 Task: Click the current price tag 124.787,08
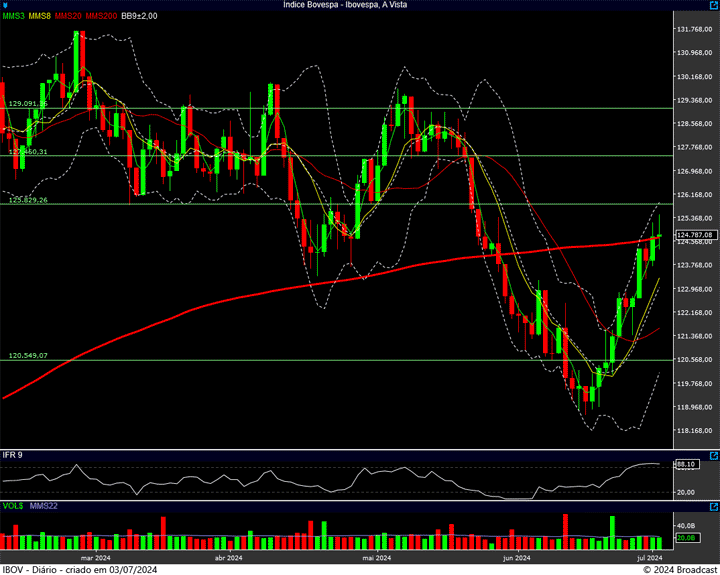click(693, 234)
